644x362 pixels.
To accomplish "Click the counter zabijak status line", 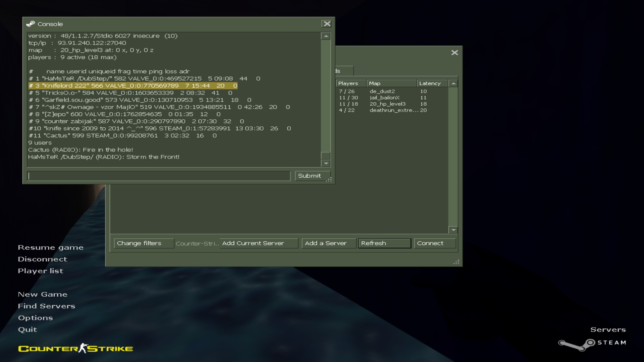I will (137, 121).
